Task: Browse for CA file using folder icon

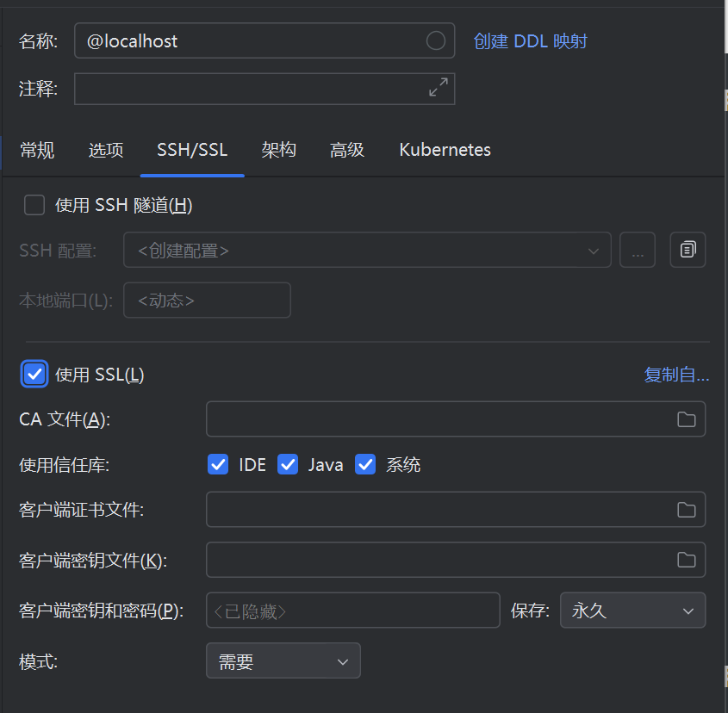Action: 686,419
